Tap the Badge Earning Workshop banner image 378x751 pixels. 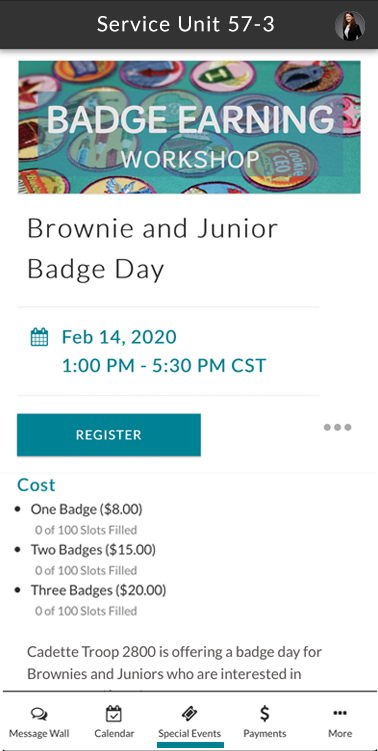tap(189, 127)
